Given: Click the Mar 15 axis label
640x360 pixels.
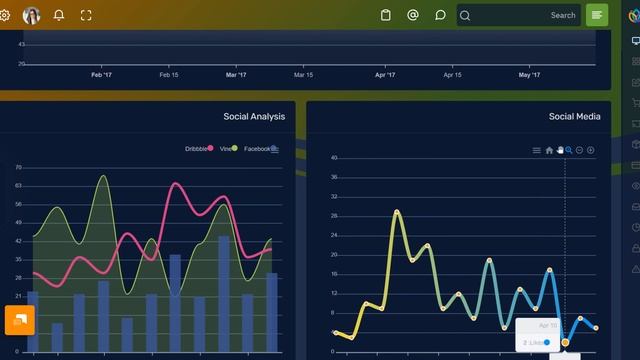Looking at the screenshot, I should pyautogui.click(x=303, y=75).
